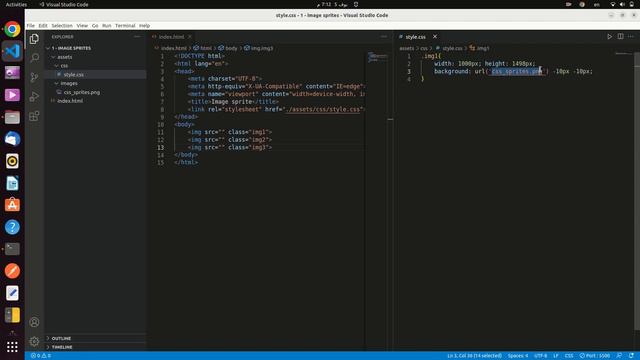
Task: Run the style.css file with play icon
Action: click(x=609, y=37)
